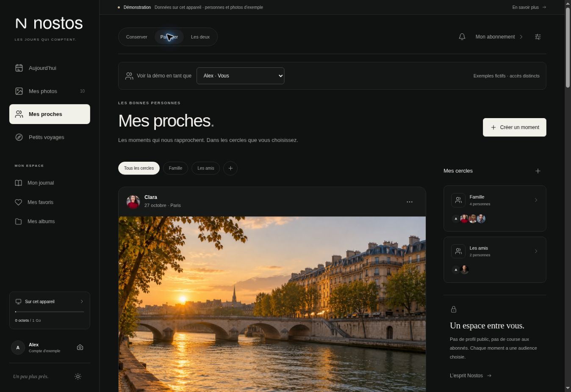Screen dimensions: 571x392
Task: Open the Alex · Vous dropdown
Action: 240,76
